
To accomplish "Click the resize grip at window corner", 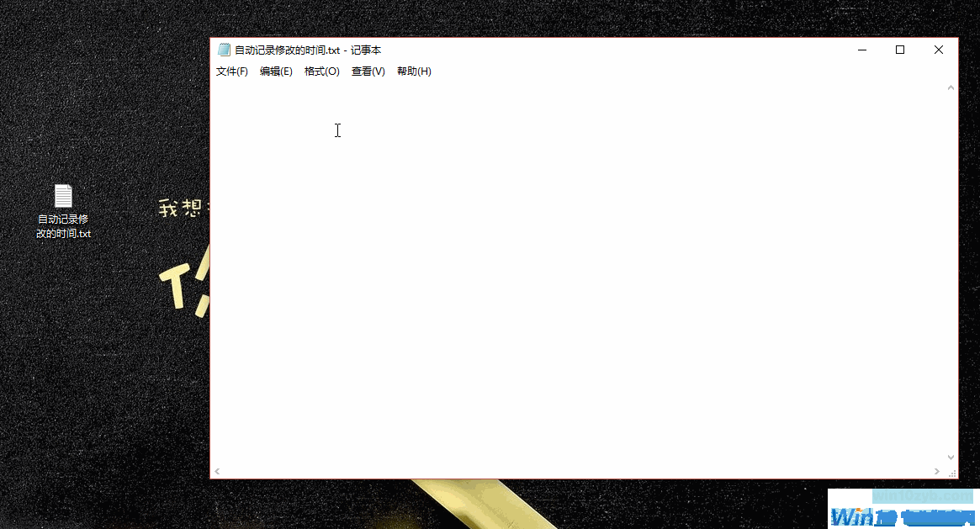I will tap(952, 473).
